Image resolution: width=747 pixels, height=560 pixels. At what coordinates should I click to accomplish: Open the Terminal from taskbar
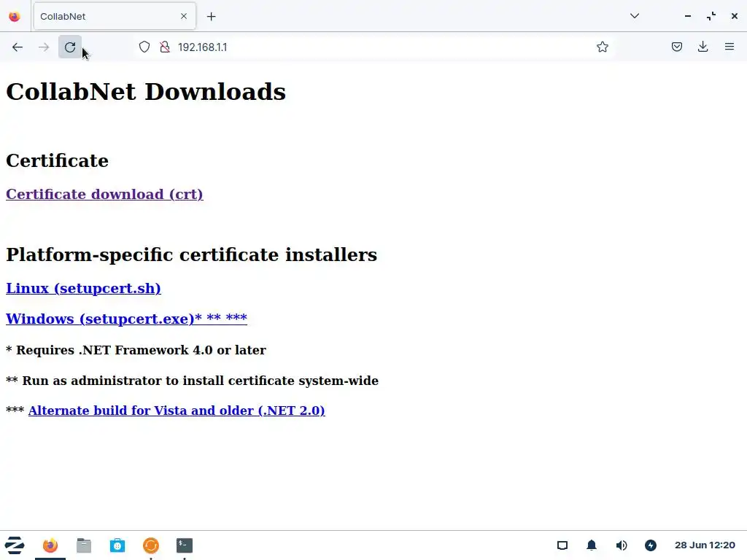(185, 545)
